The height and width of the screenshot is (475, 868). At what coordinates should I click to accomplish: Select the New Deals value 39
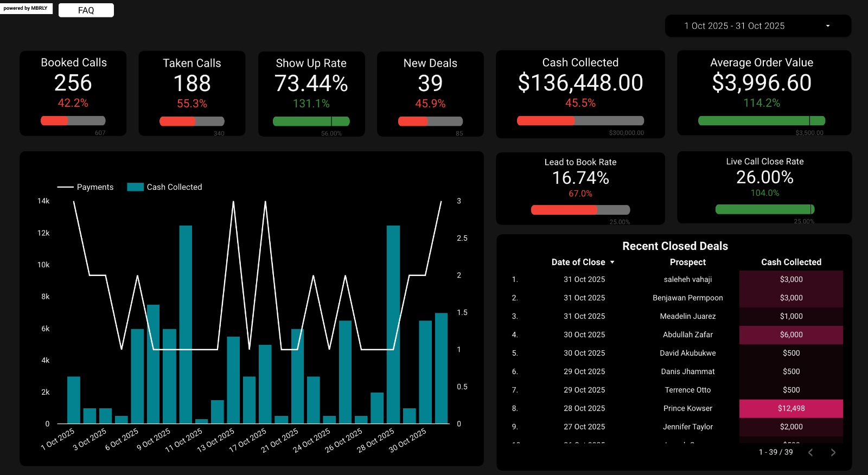(430, 84)
